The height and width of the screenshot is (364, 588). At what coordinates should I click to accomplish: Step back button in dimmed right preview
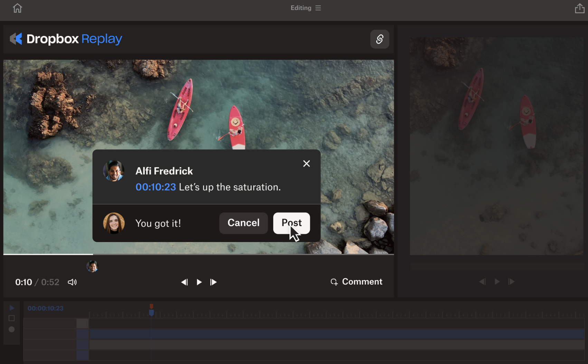[482, 282]
